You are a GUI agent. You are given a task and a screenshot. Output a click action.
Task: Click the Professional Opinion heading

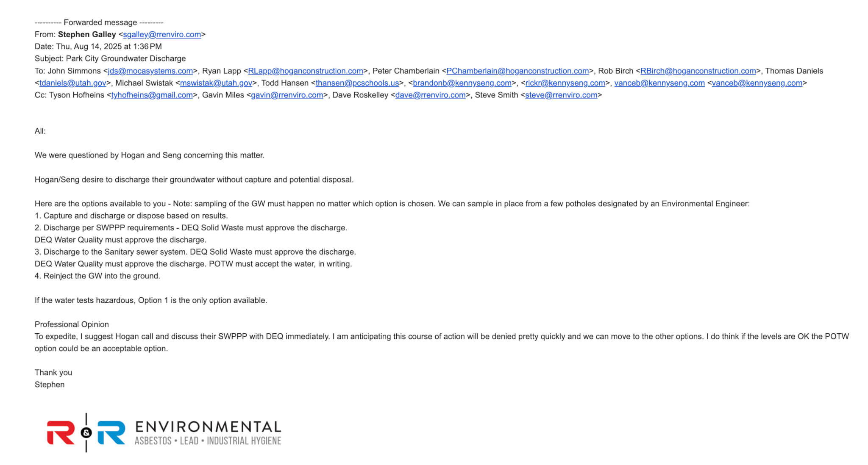pyautogui.click(x=72, y=324)
